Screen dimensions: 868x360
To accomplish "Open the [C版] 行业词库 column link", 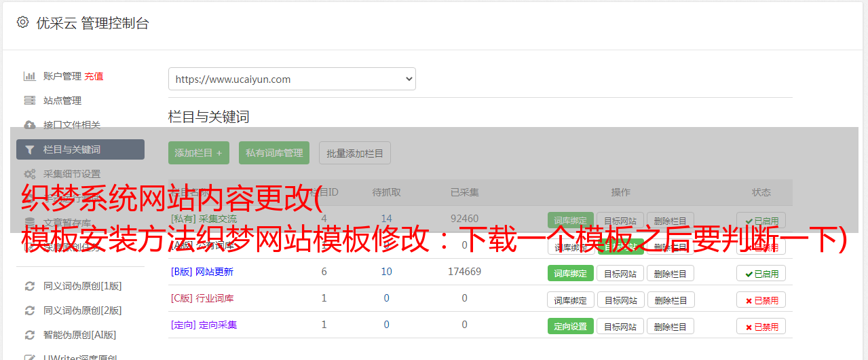I will coord(202,298).
